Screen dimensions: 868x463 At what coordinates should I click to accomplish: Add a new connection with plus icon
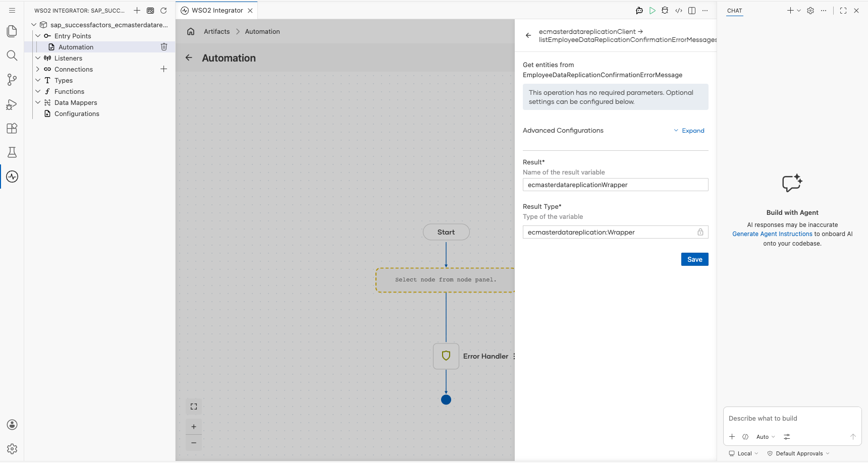pyautogui.click(x=164, y=69)
